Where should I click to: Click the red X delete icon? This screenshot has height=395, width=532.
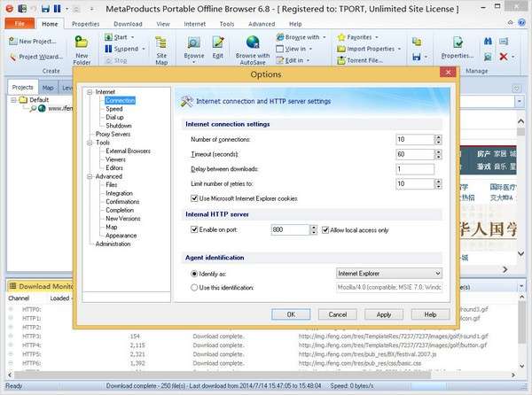pyautogui.click(x=504, y=57)
